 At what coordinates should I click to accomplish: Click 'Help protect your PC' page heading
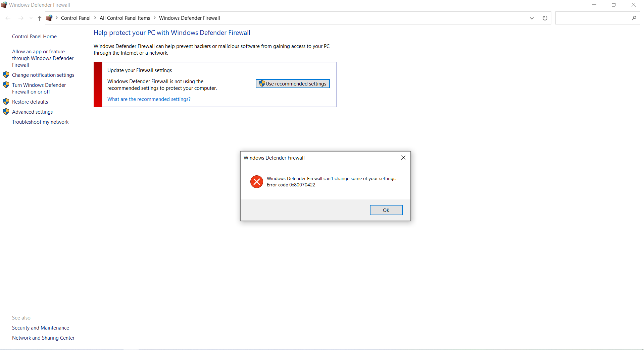point(172,33)
